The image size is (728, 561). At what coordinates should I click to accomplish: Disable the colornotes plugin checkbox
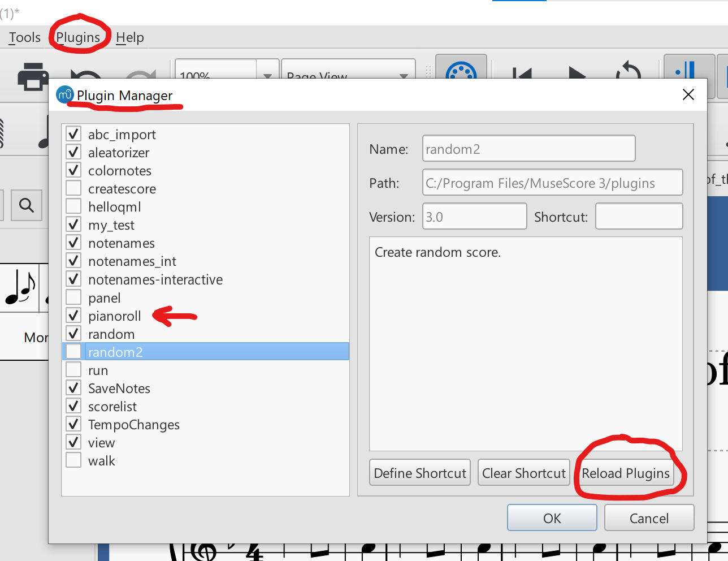[x=73, y=170]
